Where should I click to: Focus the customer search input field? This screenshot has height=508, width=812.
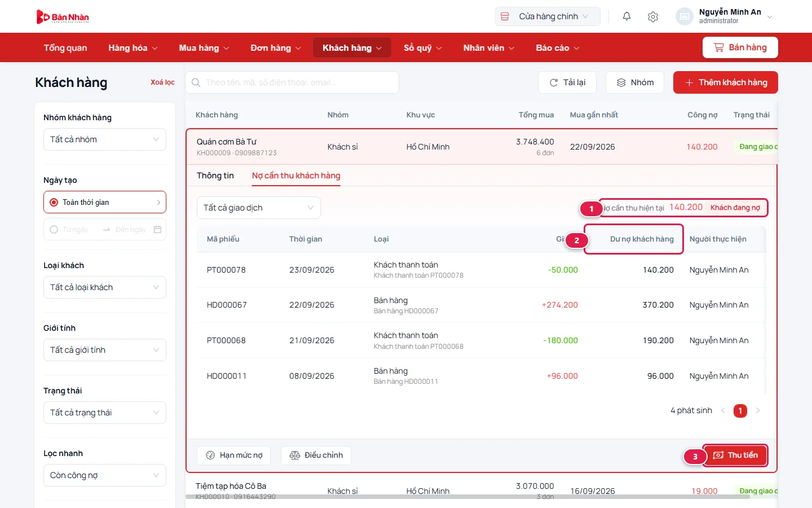point(292,82)
